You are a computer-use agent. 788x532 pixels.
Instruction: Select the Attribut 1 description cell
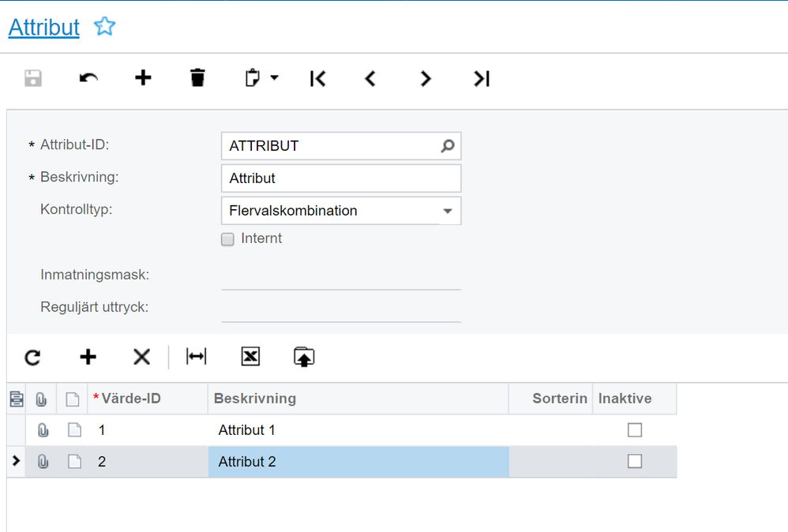point(358,430)
